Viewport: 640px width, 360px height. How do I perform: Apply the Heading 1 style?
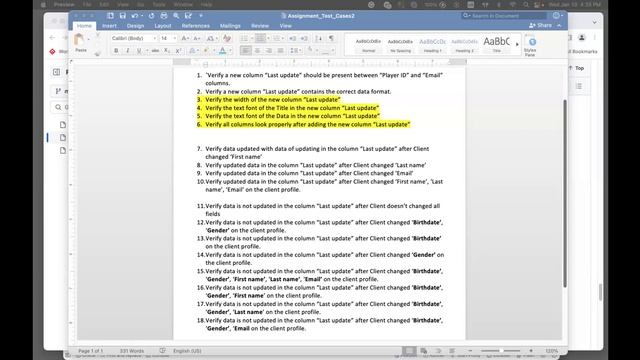[x=432, y=45]
